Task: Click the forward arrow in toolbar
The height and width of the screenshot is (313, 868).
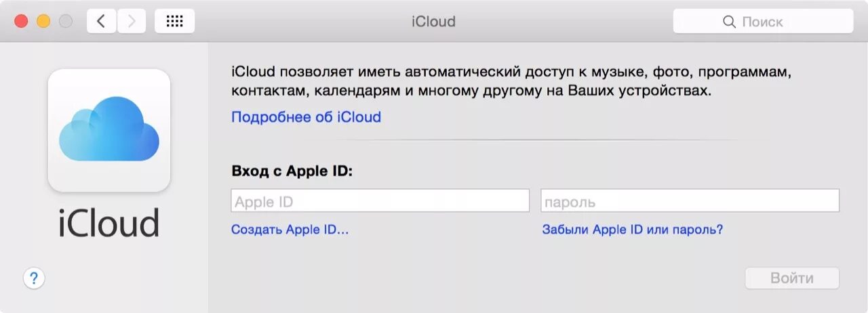Action: click(x=132, y=22)
